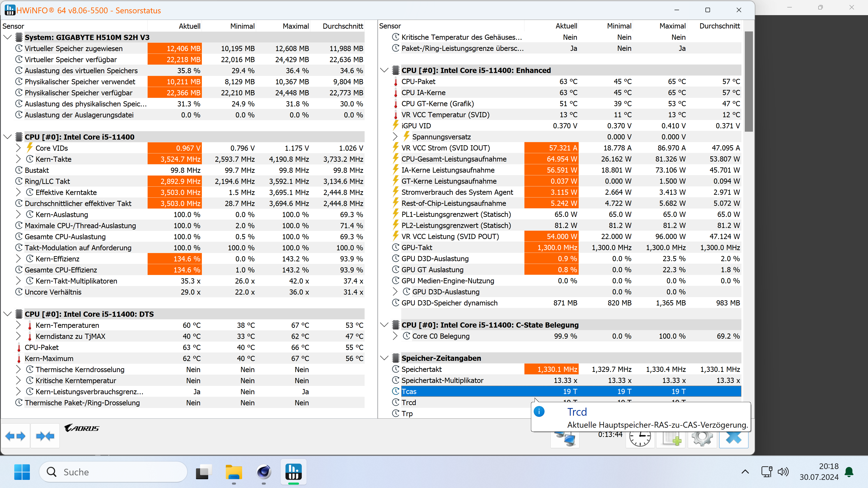Open File Explorer from the taskbar
This screenshot has width=868, height=488.
234,472
